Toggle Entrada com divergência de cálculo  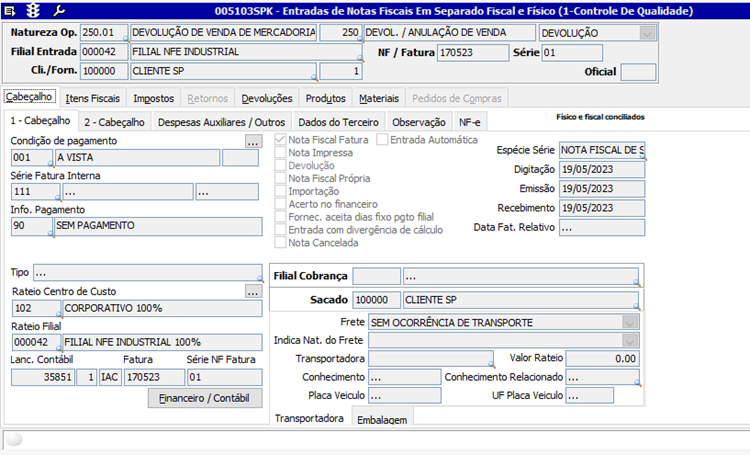280,230
